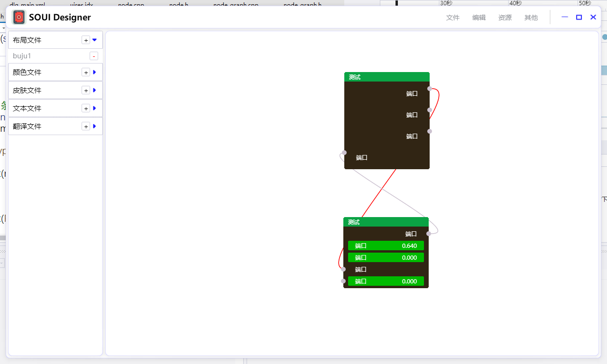Select the lower 测试 node title bar
Image resolution: width=607 pixels, height=364 pixels.
[x=386, y=222]
